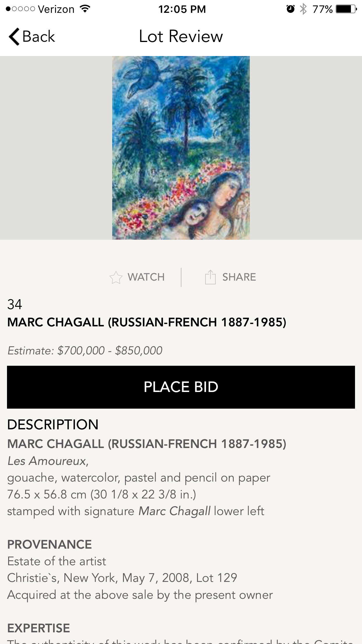Tap the Back chevron arrow
362x644 pixels.
(14, 37)
